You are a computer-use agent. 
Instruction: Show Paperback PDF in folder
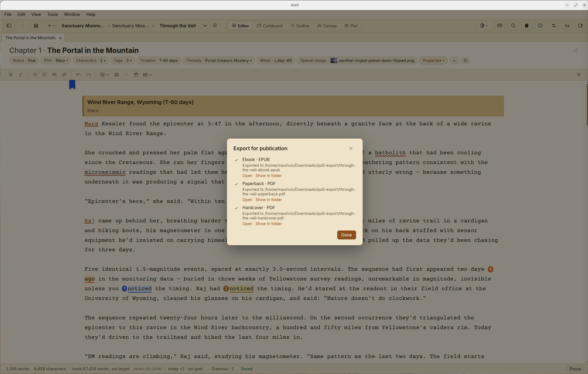[269, 200]
